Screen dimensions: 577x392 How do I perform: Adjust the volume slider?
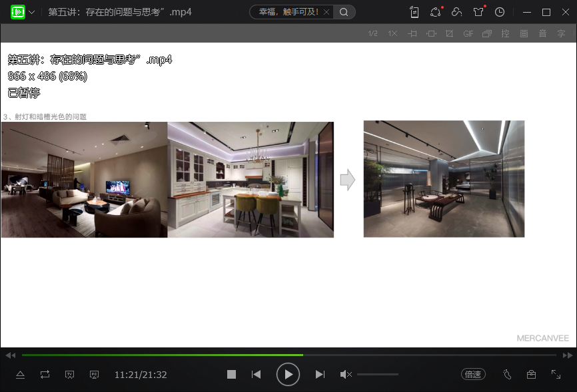pyautogui.click(x=378, y=374)
